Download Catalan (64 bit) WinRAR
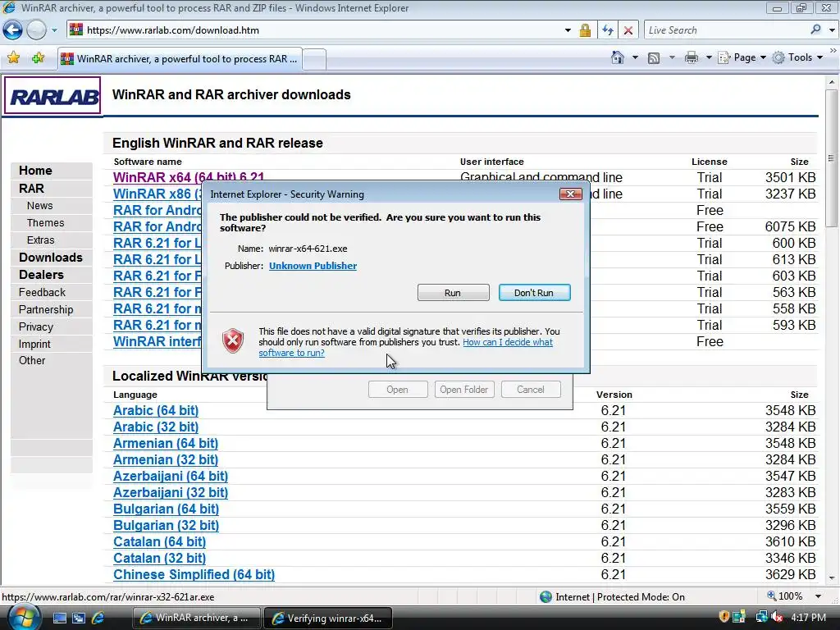The height and width of the screenshot is (630, 840). click(x=160, y=541)
